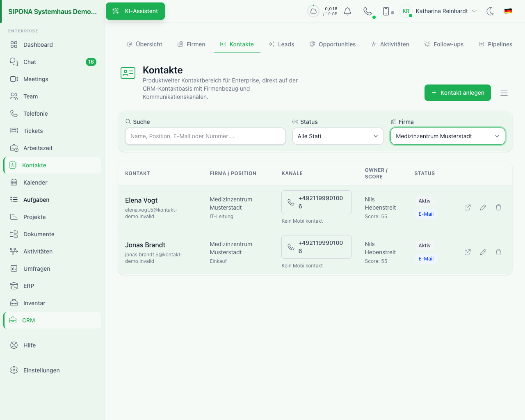Click Kontakt anlegen button
Viewport: 525px width, 420px height.
click(458, 93)
